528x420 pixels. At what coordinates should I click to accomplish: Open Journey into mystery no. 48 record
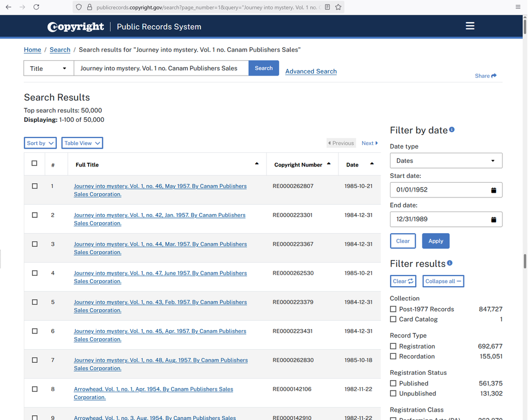161,364
